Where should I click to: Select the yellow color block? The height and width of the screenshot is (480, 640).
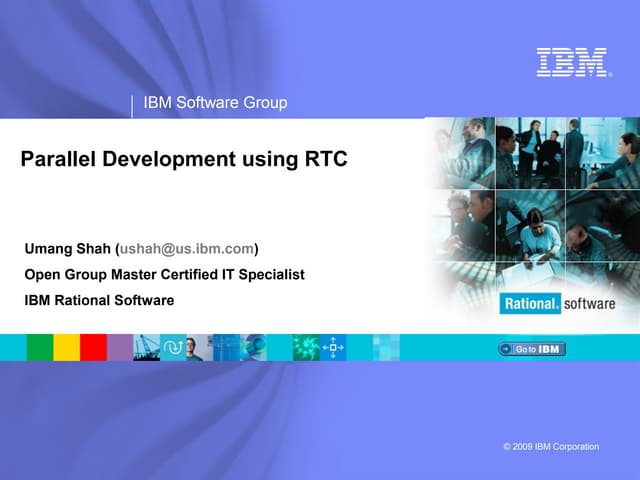pos(66,347)
